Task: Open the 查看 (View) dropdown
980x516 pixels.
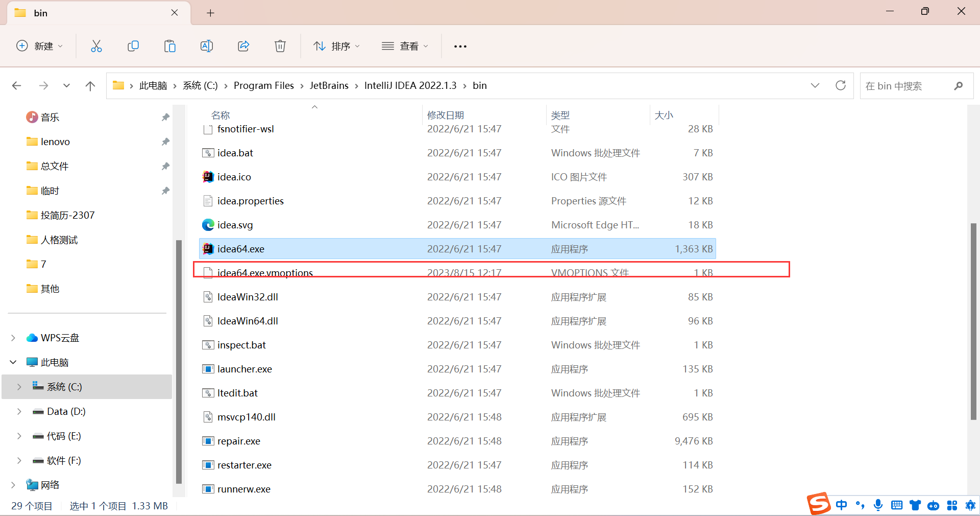Action: [x=405, y=46]
